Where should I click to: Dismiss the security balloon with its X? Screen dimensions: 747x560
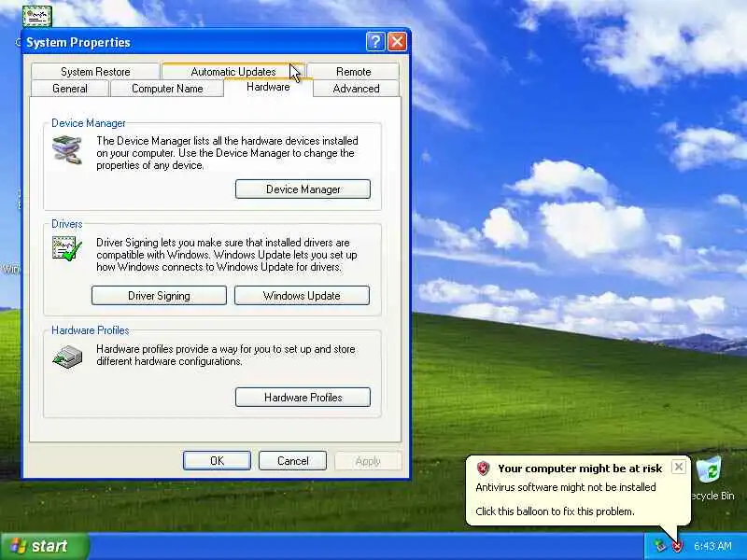(x=679, y=467)
